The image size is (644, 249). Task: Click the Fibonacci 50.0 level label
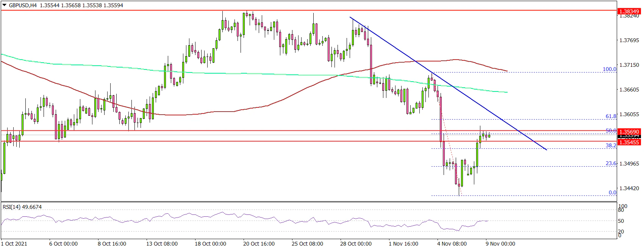[611, 131]
